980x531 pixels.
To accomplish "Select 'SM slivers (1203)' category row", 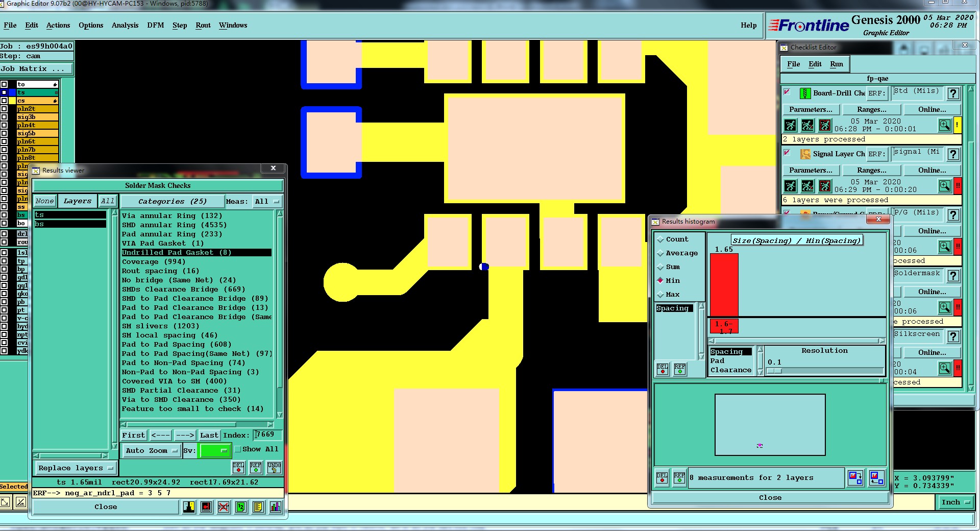I will point(197,326).
